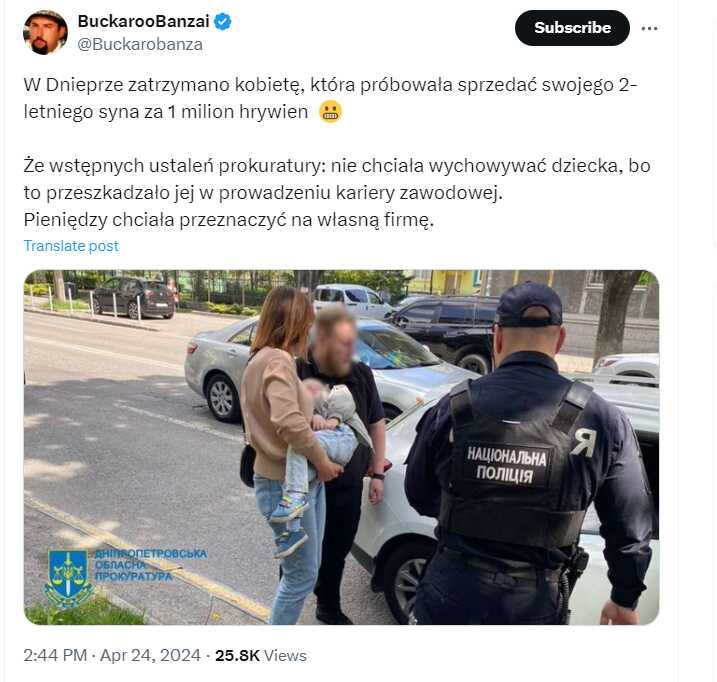Image resolution: width=717 pixels, height=682 pixels.
Task: Click the prosecutor's office shield logo in photo
Action: (68, 579)
